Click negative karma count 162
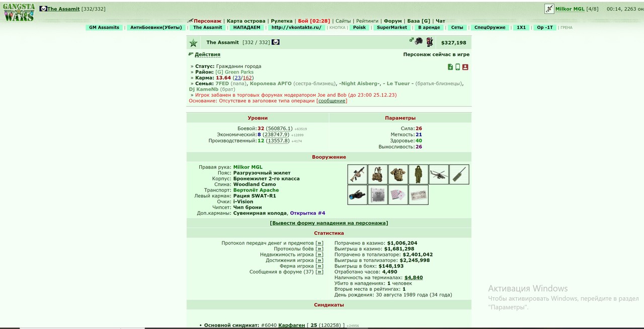The width and height of the screenshot is (644, 329). pos(248,78)
